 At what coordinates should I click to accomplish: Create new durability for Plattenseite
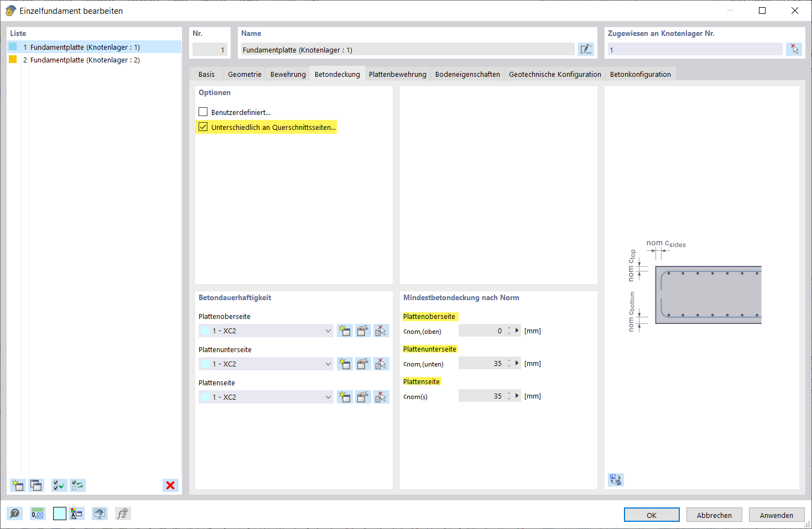tap(345, 397)
